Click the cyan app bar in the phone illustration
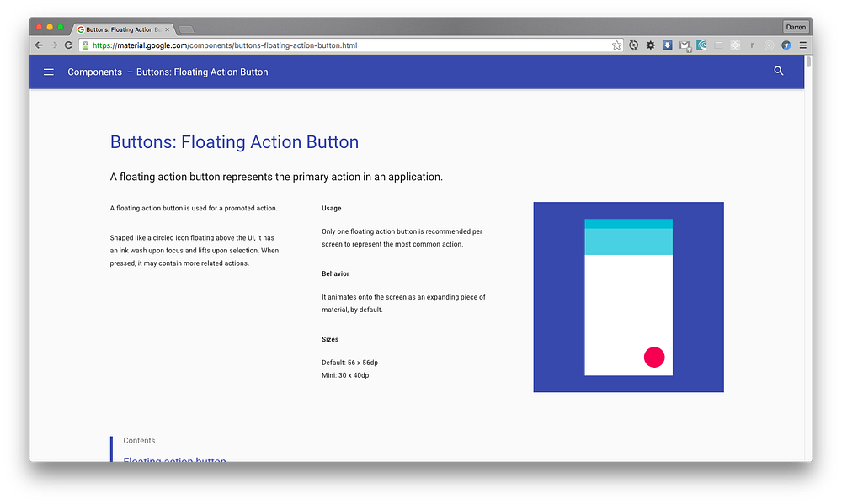This screenshot has height=504, width=842. pyautogui.click(x=628, y=241)
